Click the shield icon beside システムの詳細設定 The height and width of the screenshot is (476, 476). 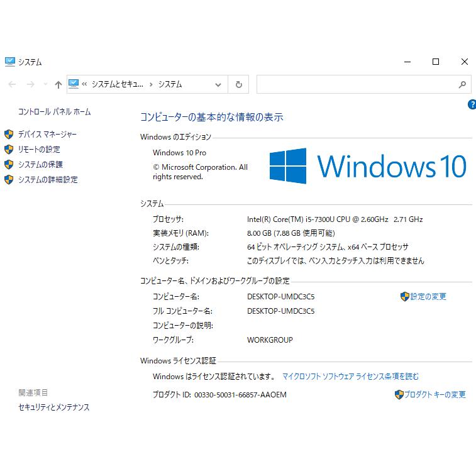pos(9,180)
